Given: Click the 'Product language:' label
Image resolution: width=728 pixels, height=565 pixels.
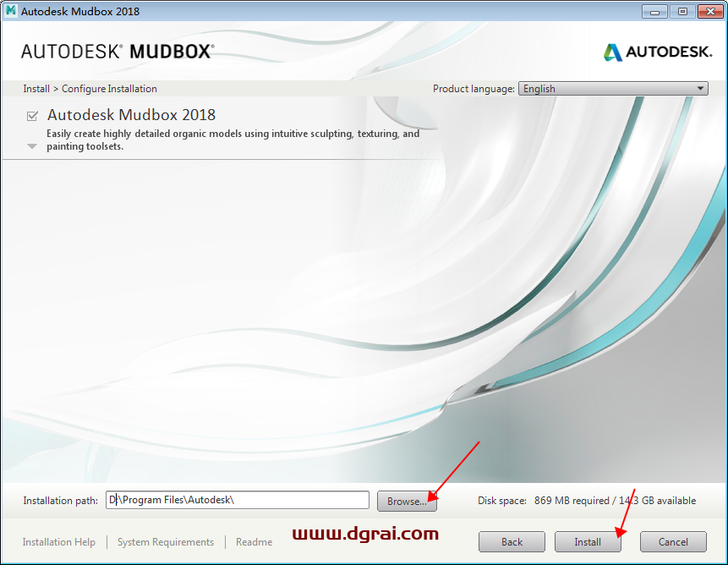Looking at the screenshot, I should point(473,89).
